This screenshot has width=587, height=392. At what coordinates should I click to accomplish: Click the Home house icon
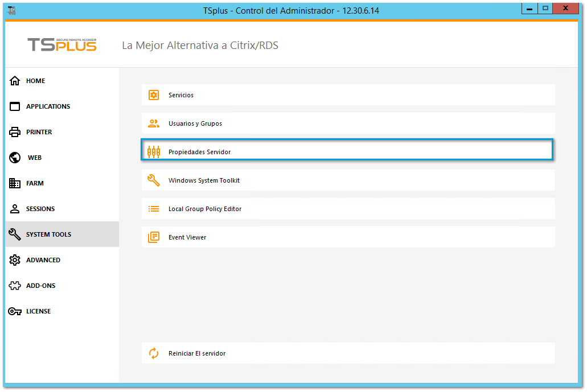(15, 81)
